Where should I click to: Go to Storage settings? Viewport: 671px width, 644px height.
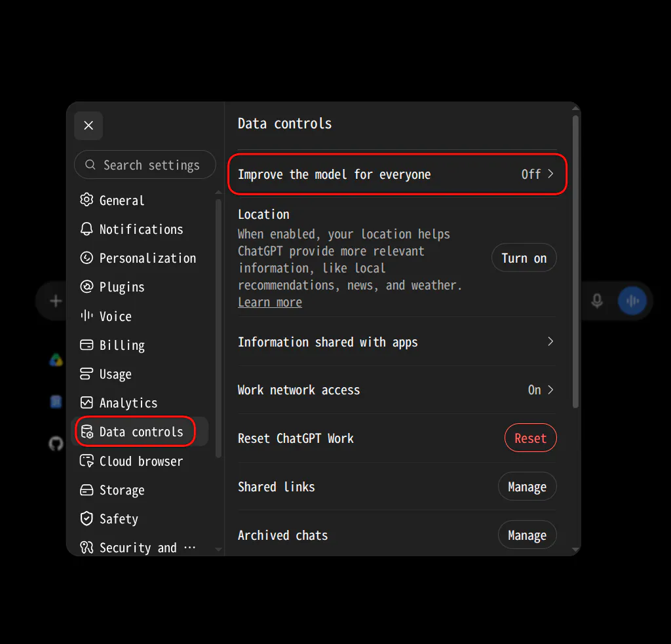140,490
